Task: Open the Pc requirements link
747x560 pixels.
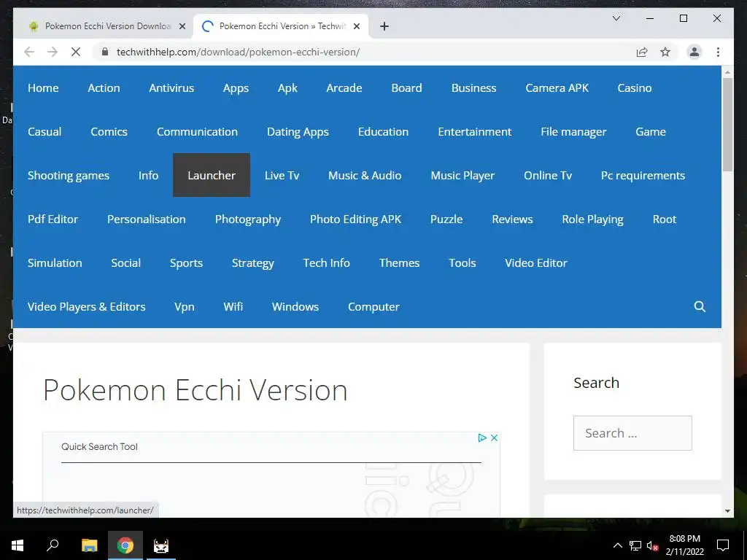Action: tap(643, 175)
